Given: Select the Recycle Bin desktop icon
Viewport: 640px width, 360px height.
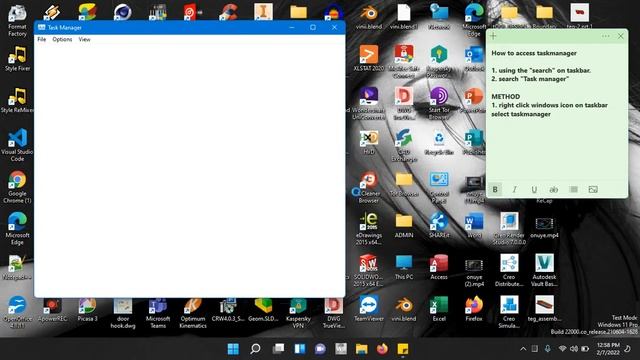Looking at the screenshot, I should click(439, 142).
